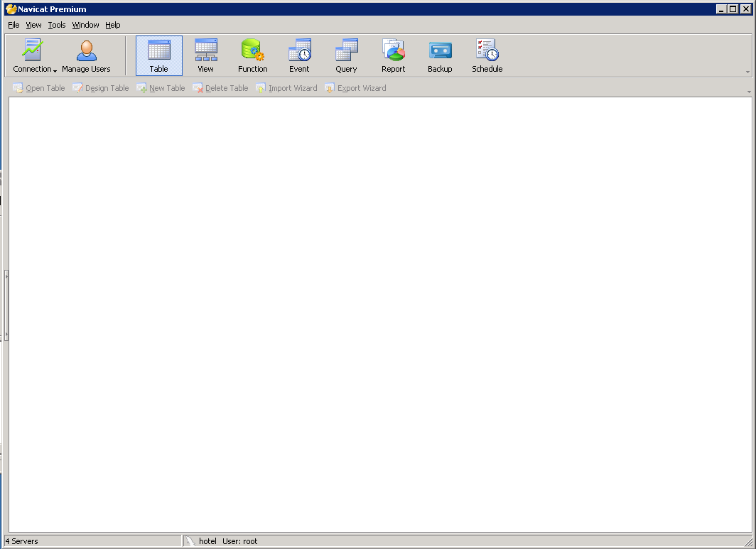Click the Open Table button

tap(38, 88)
